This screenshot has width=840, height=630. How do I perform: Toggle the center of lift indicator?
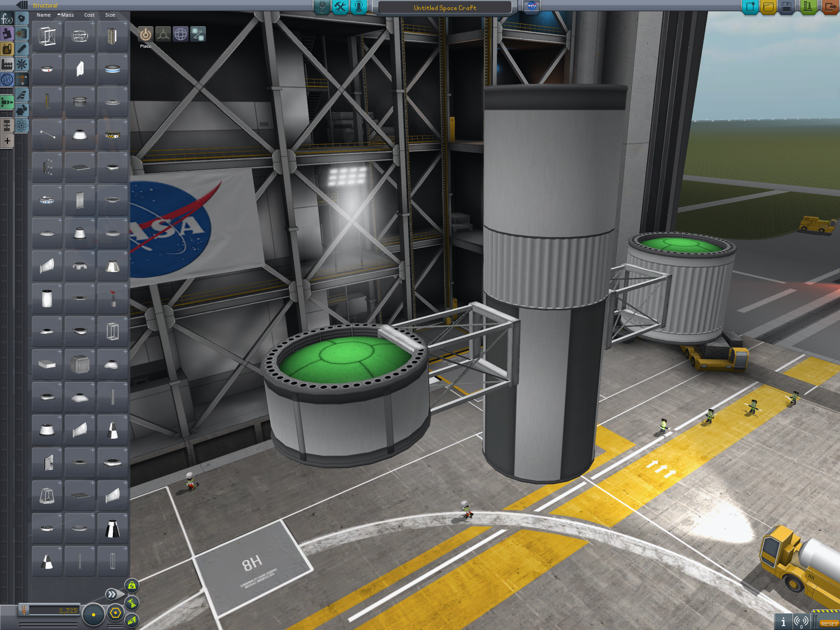132,620
